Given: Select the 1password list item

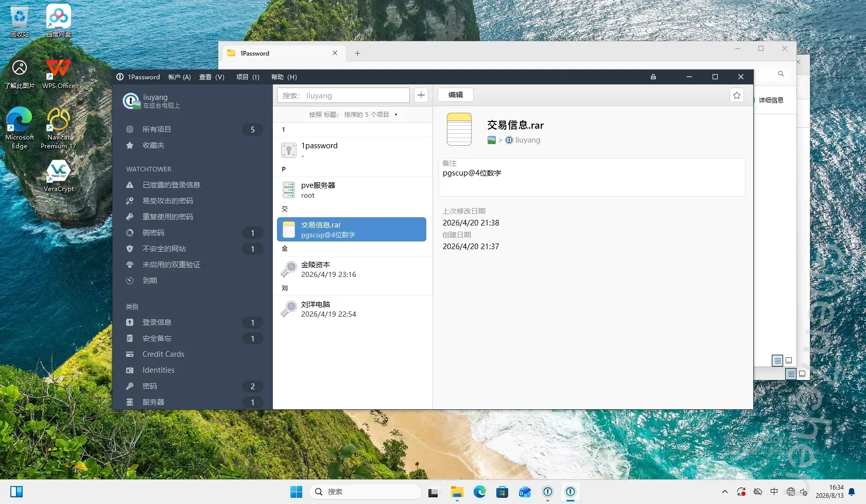Looking at the screenshot, I should tap(352, 150).
